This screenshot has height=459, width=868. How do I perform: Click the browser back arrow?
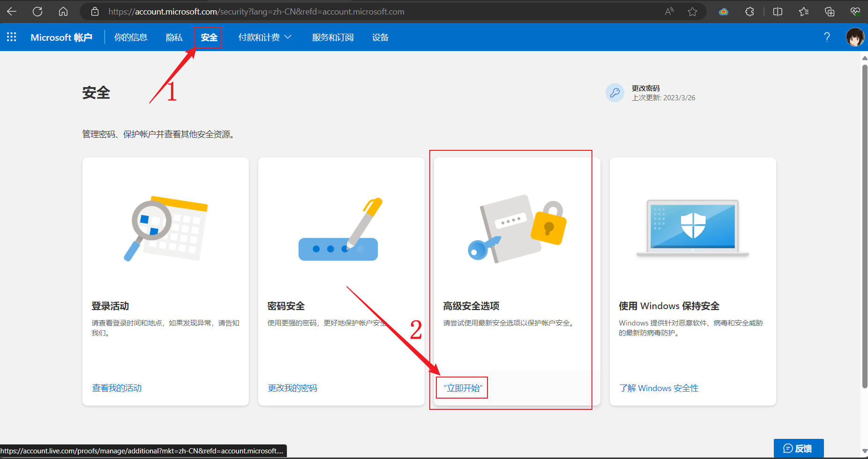(x=12, y=12)
